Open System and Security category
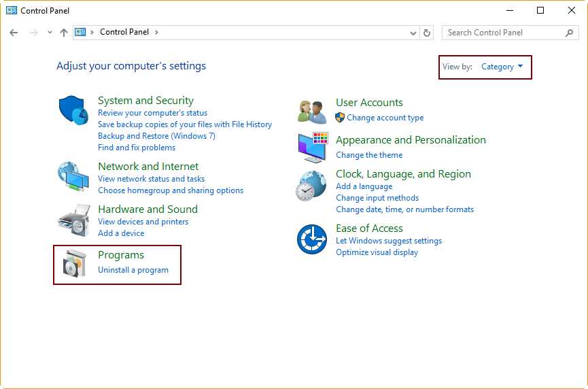Viewport: 588px width, 389px height. [146, 101]
